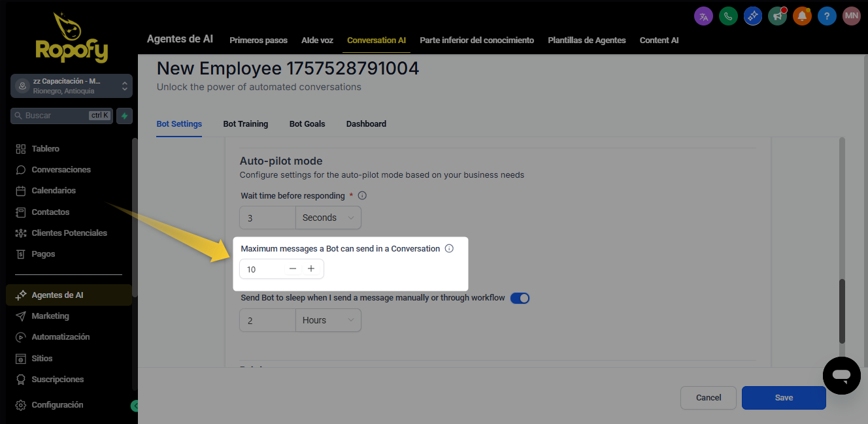
Task: Open the Hours sleep unit dropdown
Action: point(328,320)
